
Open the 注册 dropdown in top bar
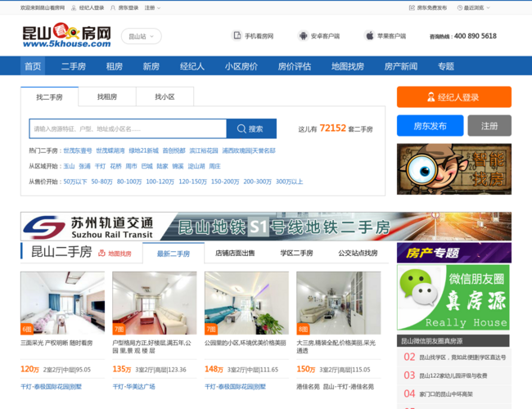click(151, 7)
